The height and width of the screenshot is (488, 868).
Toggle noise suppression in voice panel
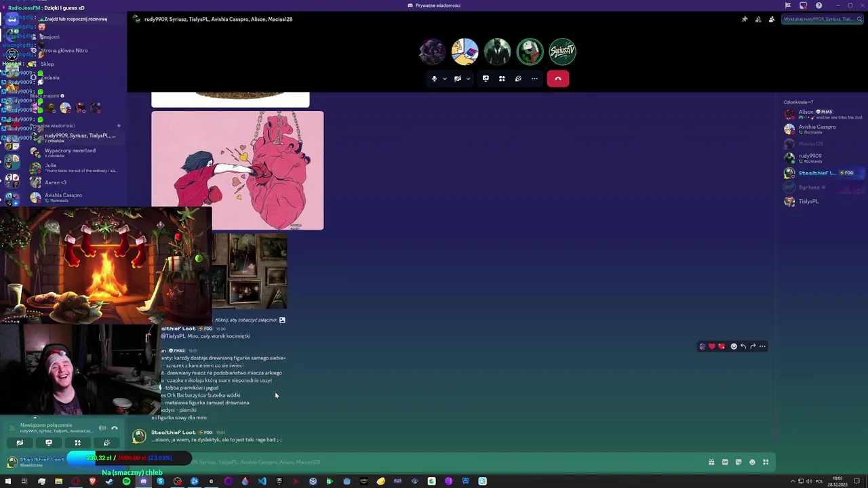102,428
